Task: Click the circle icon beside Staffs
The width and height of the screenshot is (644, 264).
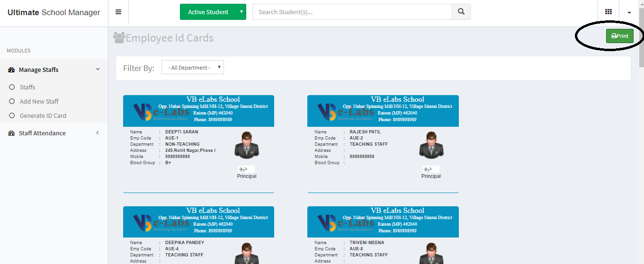Action: 12,87
